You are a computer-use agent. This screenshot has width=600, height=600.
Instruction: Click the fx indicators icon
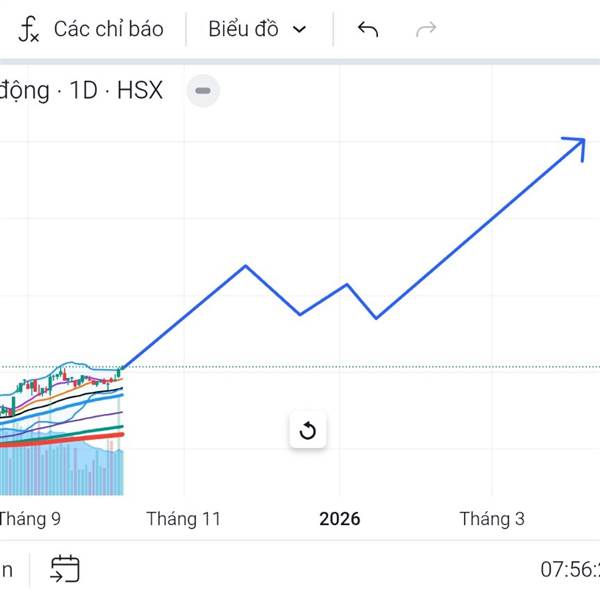tap(29, 29)
